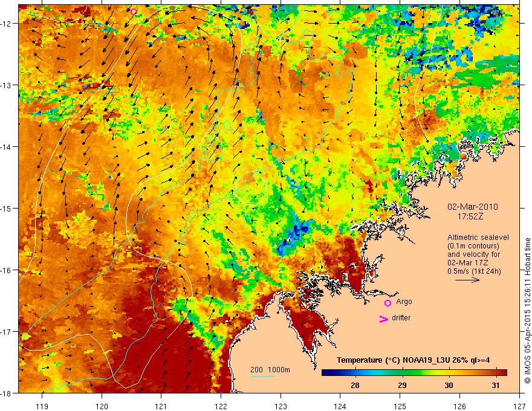The height and width of the screenshot is (411, 532).
Task: Click the '120' longitude axis label
Action: [x=102, y=406]
